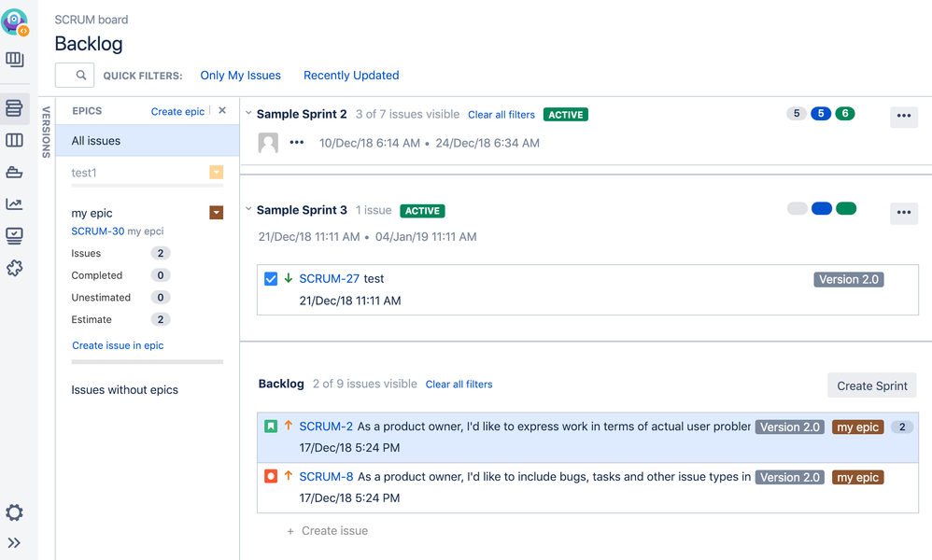Clear all filters in Sample Sprint 2

click(x=501, y=115)
